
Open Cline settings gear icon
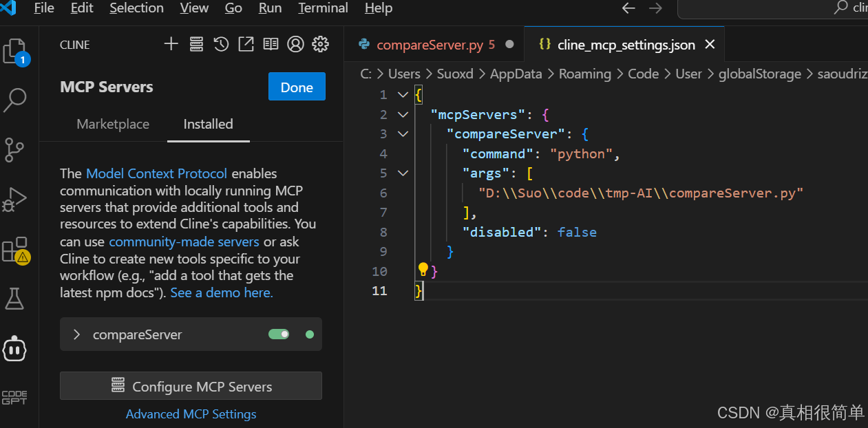coord(320,44)
